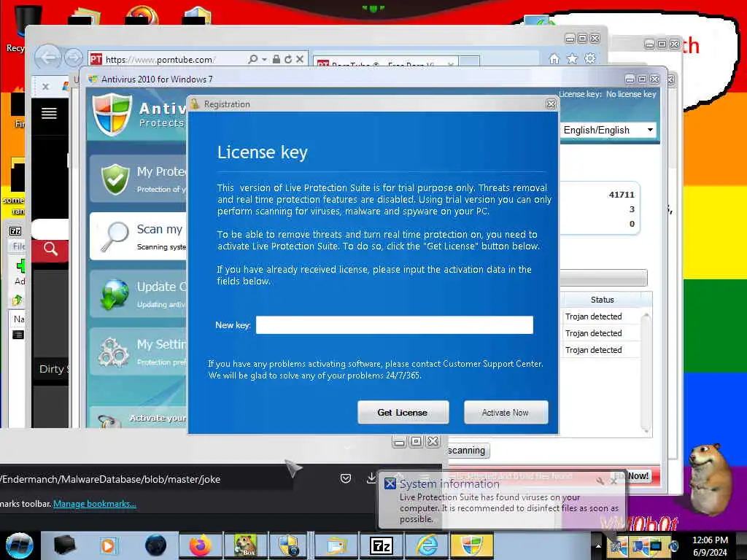Open a new tab in Internet Explorer
This screenshot has height=560, width=747.
(x=469, y=61)
